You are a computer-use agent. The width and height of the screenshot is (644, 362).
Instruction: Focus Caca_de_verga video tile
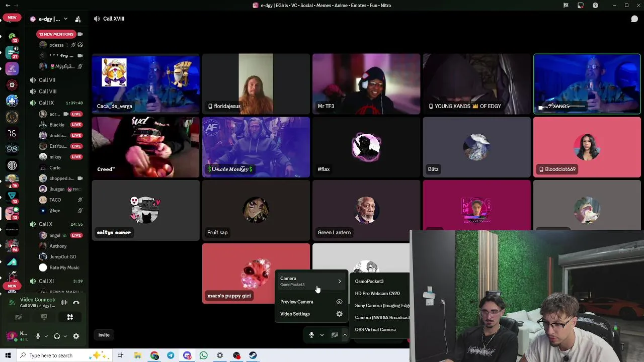point(145,84)
